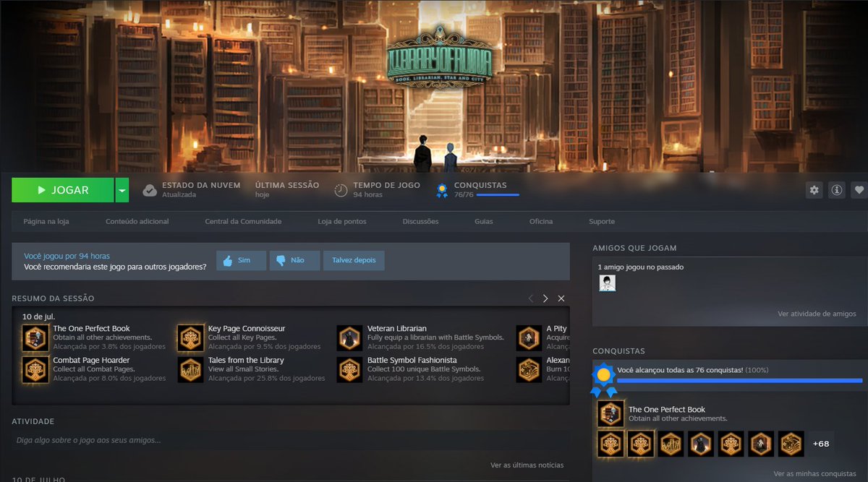The width and height of the screenshot is (868, 482).
Task: Click A Pity achievement icon
Action: [529, 337]
